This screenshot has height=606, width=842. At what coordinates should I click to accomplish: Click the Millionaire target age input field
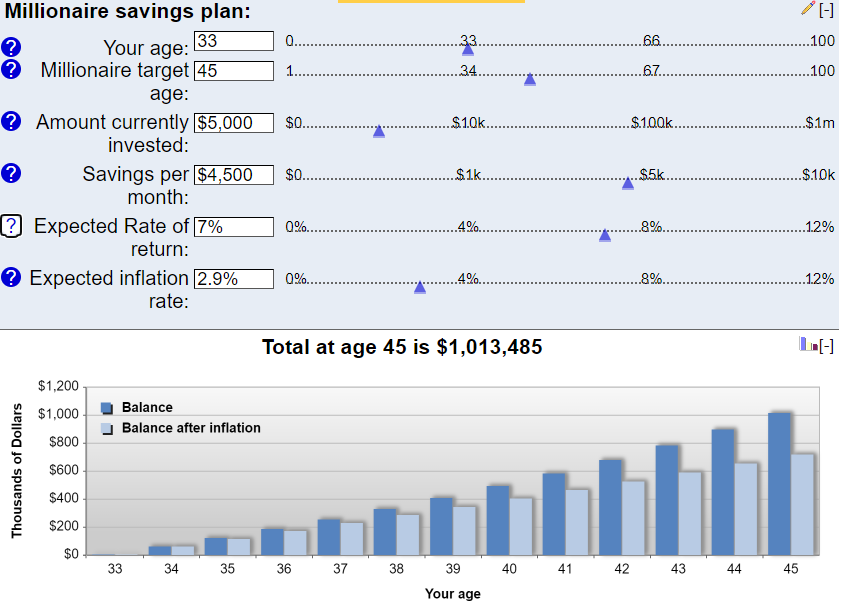pos(234,71)
